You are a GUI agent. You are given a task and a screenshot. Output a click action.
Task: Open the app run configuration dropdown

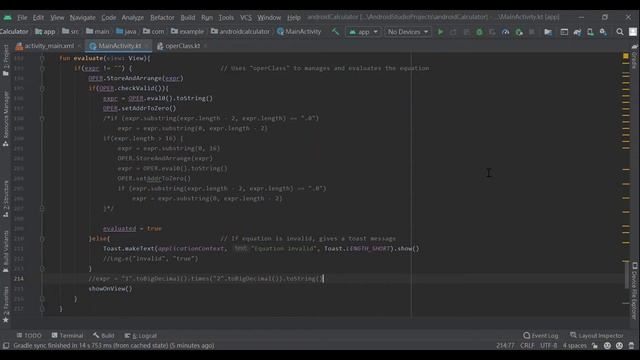(x=363, y=31)
